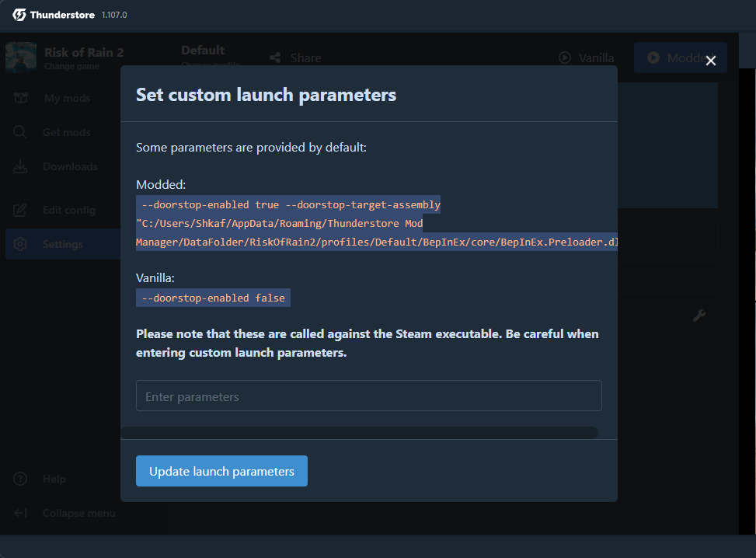
Task: Click the 'Set custom launch parameters' title
Action: coord(267,95)
